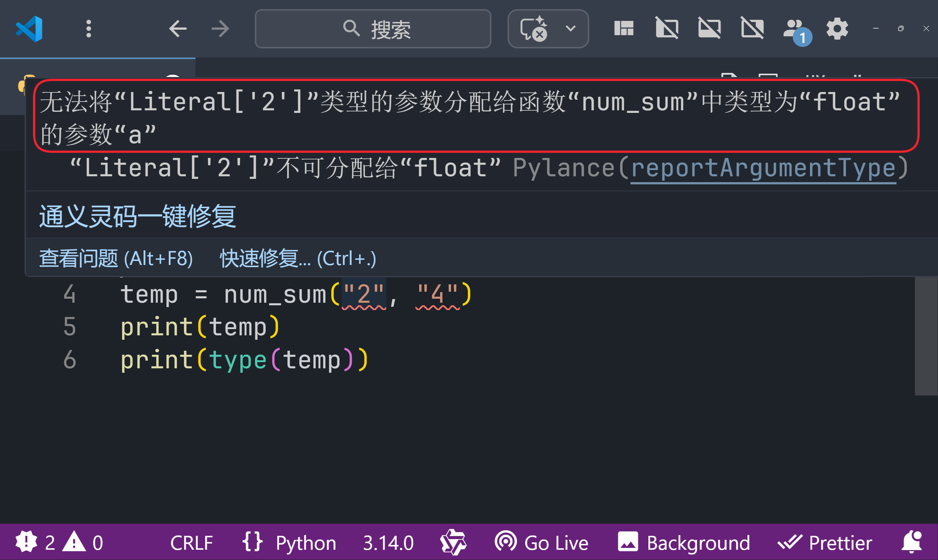Toggle the secondary side bar visibility
Image resolution: width=938 pixels, height=560 pixels.
point(752,29)
